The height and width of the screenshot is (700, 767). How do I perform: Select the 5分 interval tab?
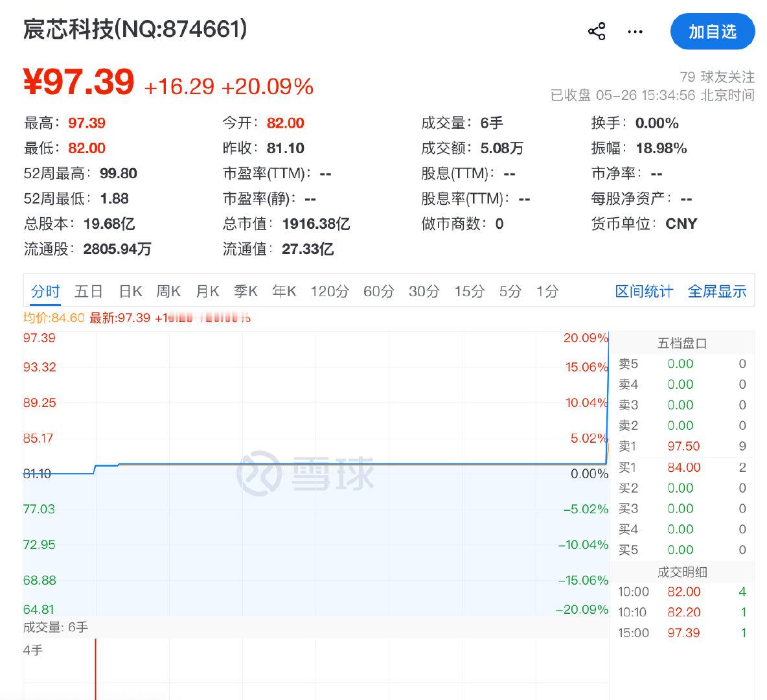pyautogui.click(x=510, y=291)
